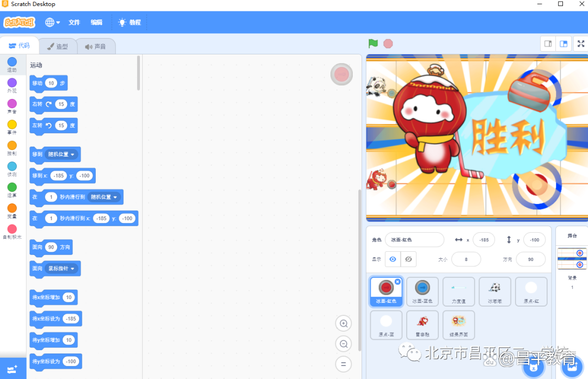Image resolution: width=588 pixels, height=379 pixels.
Task: Hide the sprite with the crossed-eye button
Action: click(x=408, y=259)
